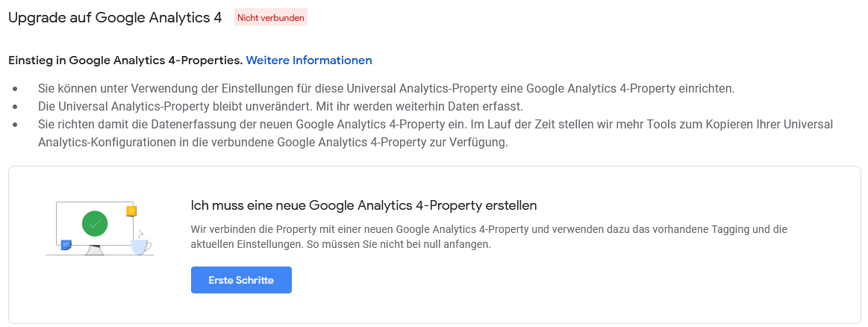Click the Nicht verbunden status badge
This screenshot has height=327, width=868.
[271, 18]
